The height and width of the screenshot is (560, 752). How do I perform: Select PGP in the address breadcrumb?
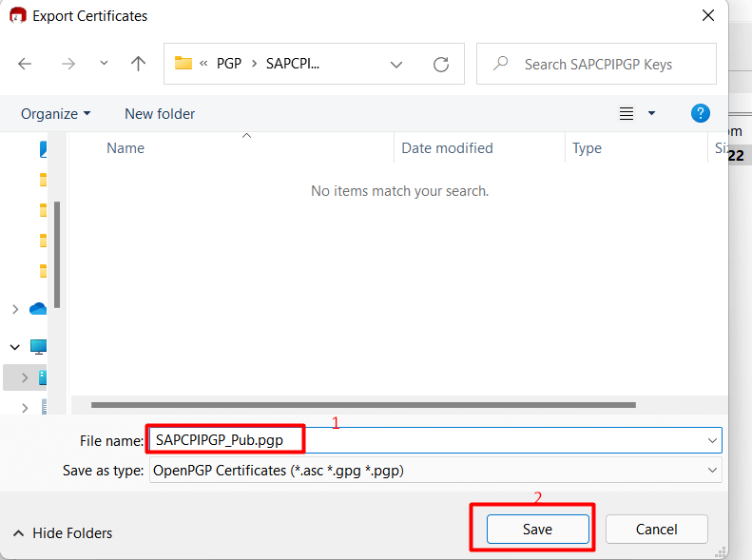click(x=229, y=64)
